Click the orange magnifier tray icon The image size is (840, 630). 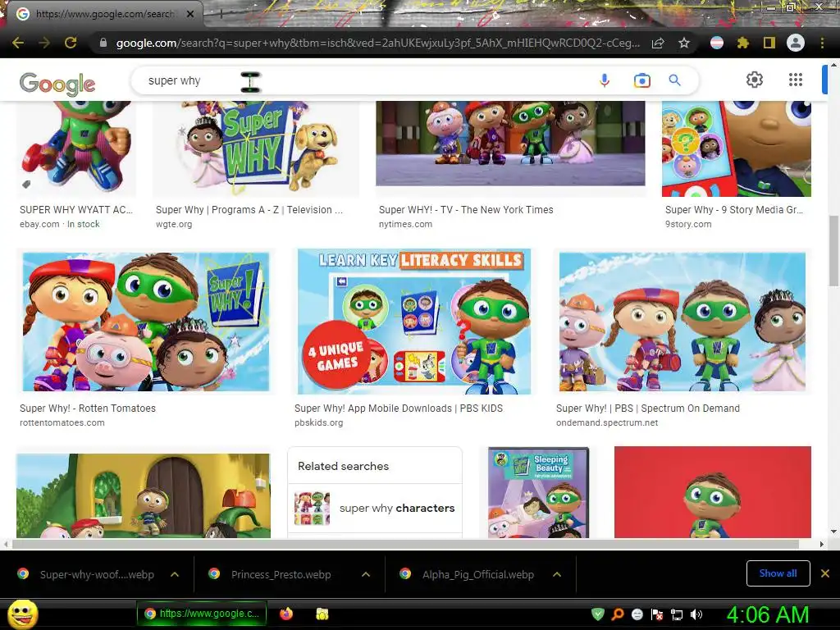click(x=618, y=614)
